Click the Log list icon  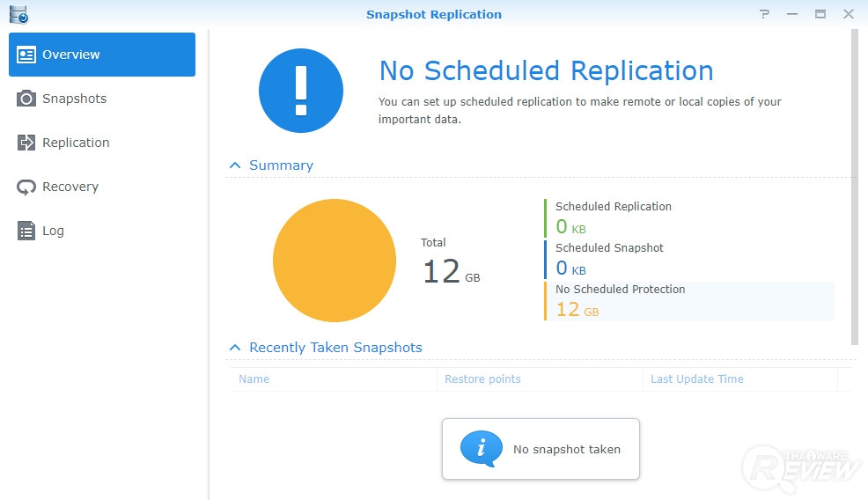pyautogui.click(x=26, y=231)
